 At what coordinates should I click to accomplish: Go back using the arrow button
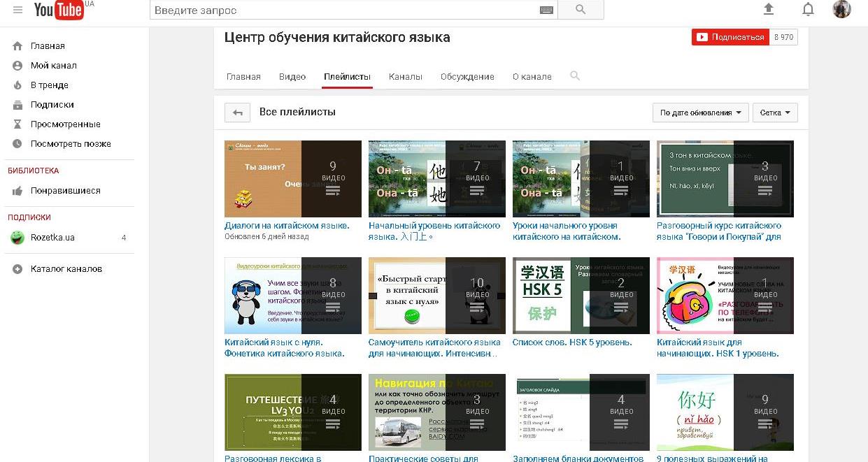coord(237,113)
